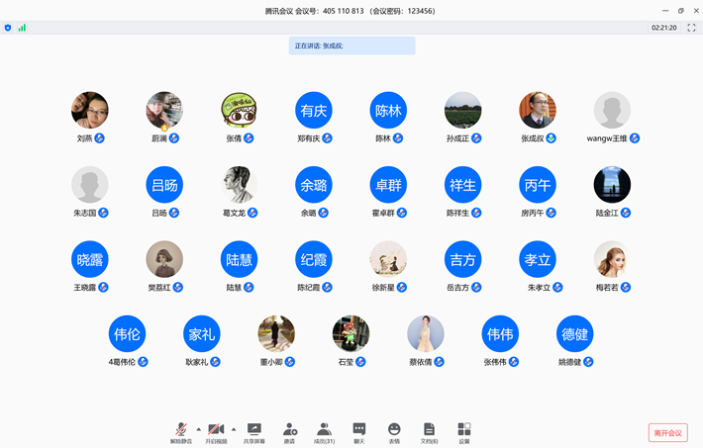Show the members list 成员(31)
The height and width of the screenshot is (448, 703).
323,429
